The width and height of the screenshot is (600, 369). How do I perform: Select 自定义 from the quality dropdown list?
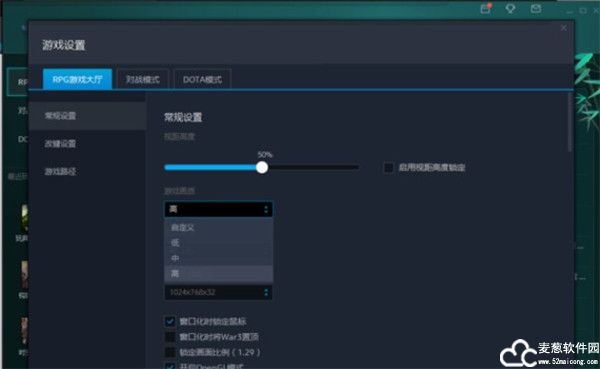coord(218,228)
